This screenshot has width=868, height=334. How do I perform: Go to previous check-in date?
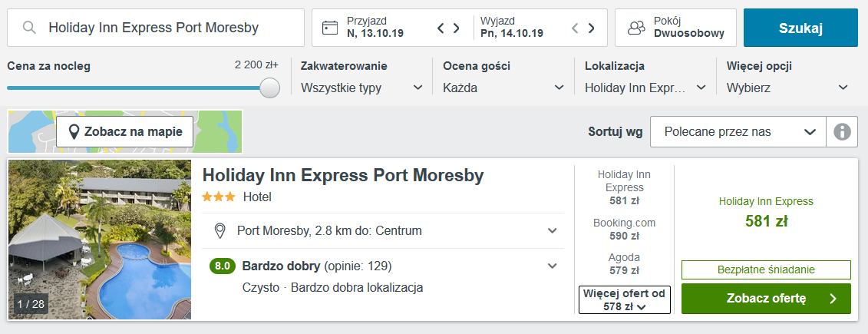441,28
